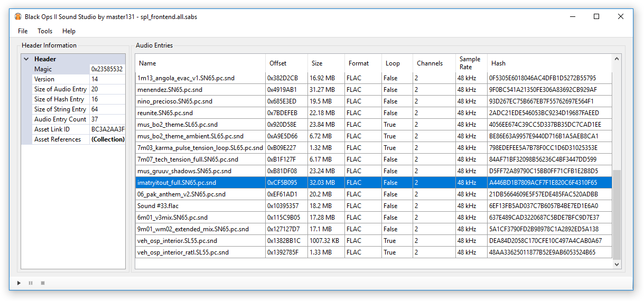Open the File menu
The height and width of the screenshot is (301, 644).
[x=23, y=31]
